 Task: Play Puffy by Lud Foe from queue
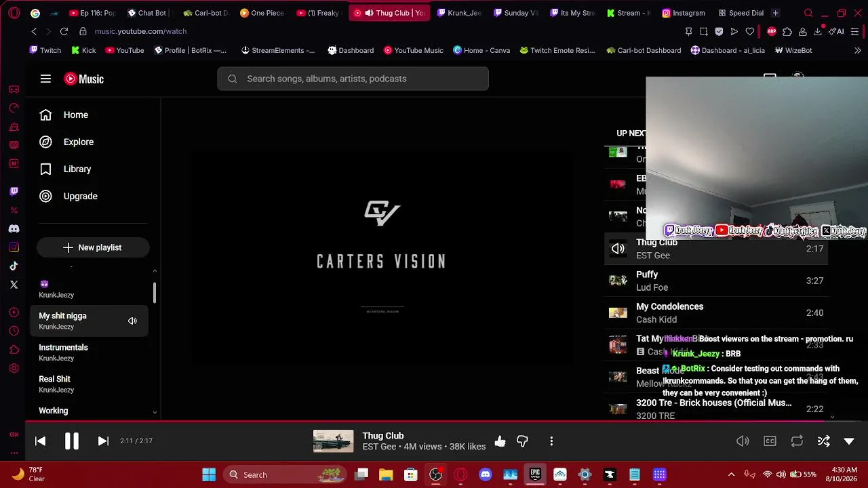pyautogui.click(x=716, y=281)
